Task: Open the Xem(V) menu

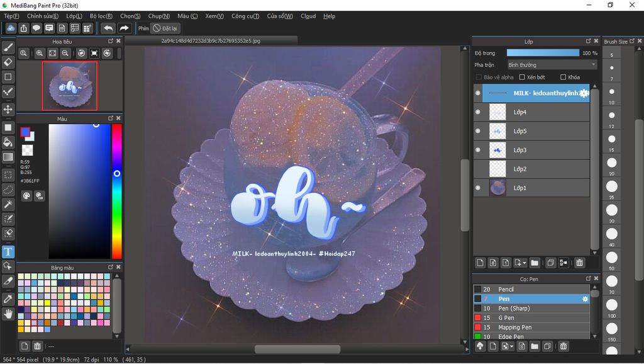Action: pyautogui.click(x=214, y=16)
